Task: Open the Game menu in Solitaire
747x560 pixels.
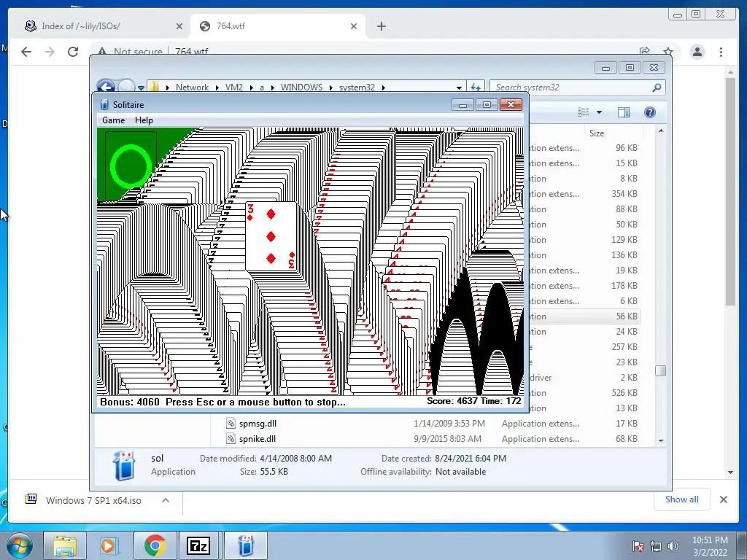Action: [x=113, y=120]
